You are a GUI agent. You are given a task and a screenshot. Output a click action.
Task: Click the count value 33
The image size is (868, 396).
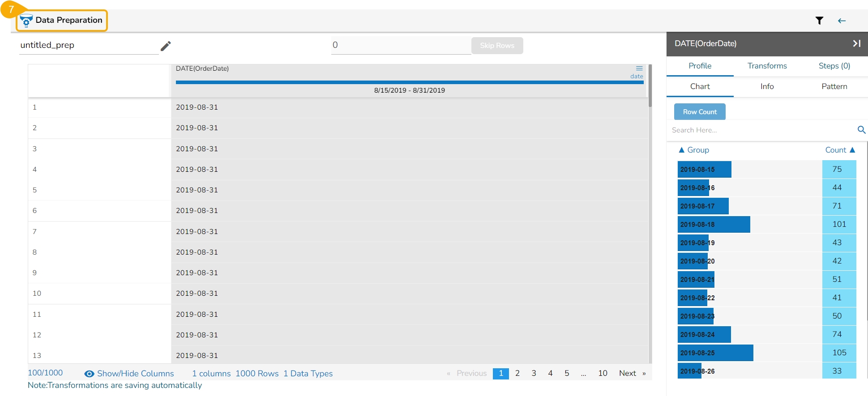tap(837, 371)
